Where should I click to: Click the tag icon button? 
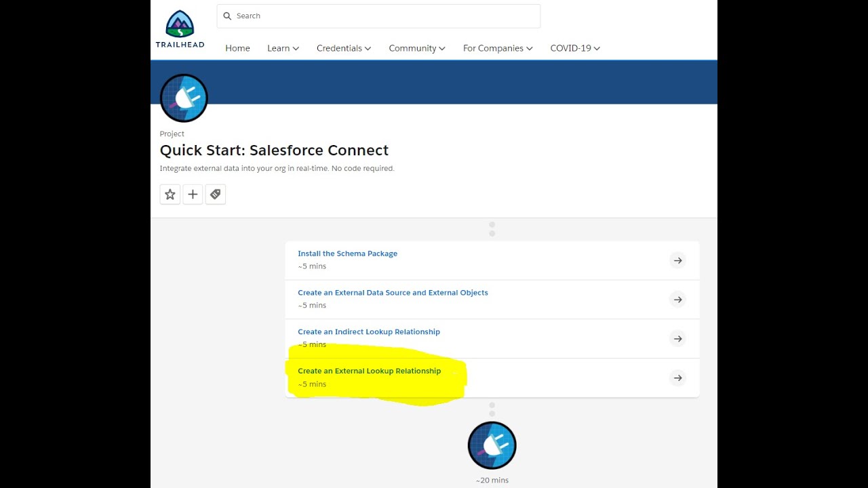(216, 195)
